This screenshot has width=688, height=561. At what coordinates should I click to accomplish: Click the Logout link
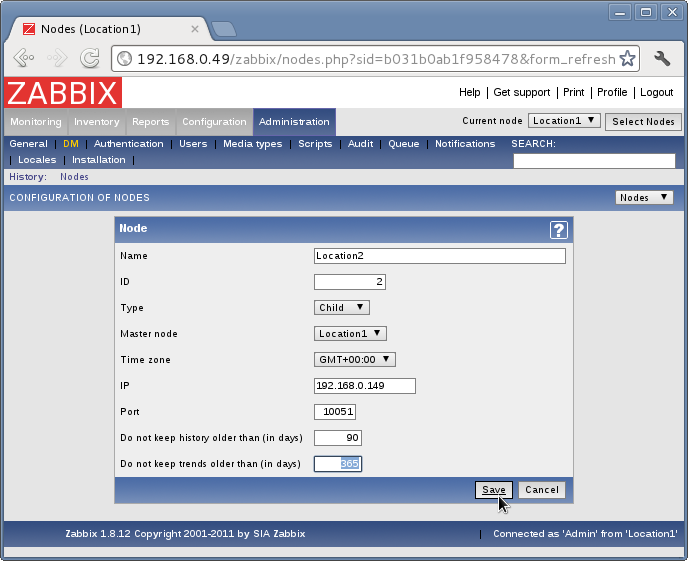coord(656,92)
